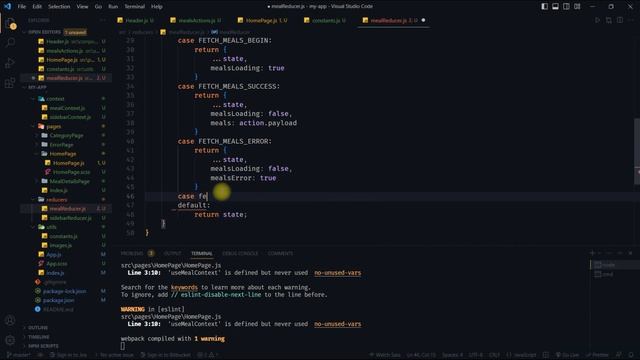
Task: Collapse the reducers folder
Action: [57, 200]
